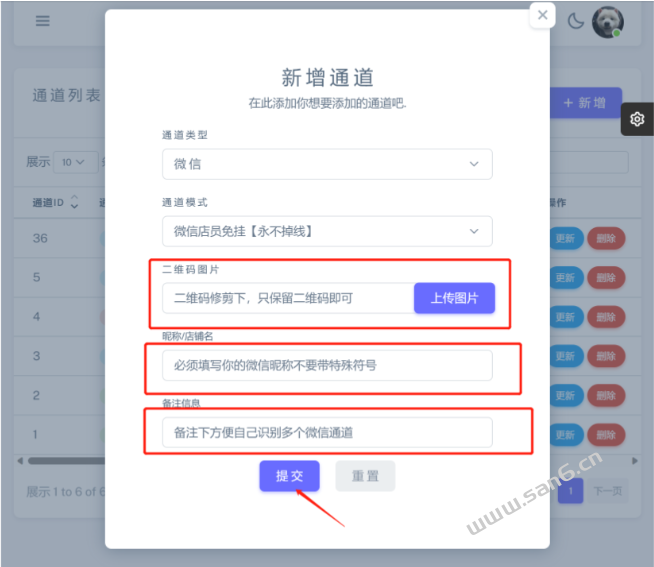The image size is (654, 567).
Task: Click 更新 for channel row 4
Action: point(566,317)
